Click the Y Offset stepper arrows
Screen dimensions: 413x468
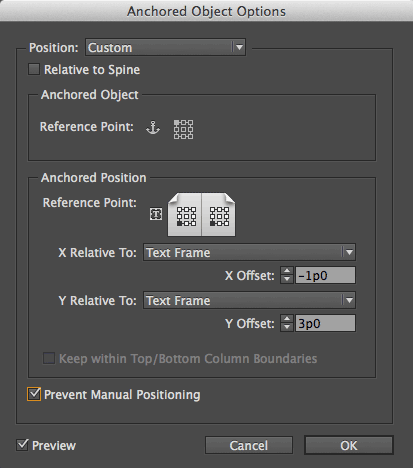click(x=287, y=323)
